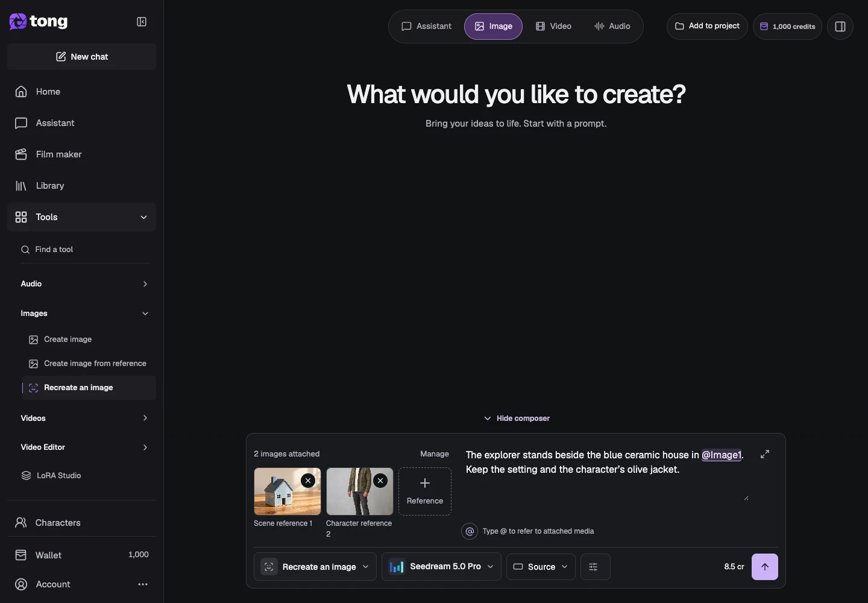Remove Scene reference 1 image
Screen dimensions: 868x603
click(x=308, y=481)
